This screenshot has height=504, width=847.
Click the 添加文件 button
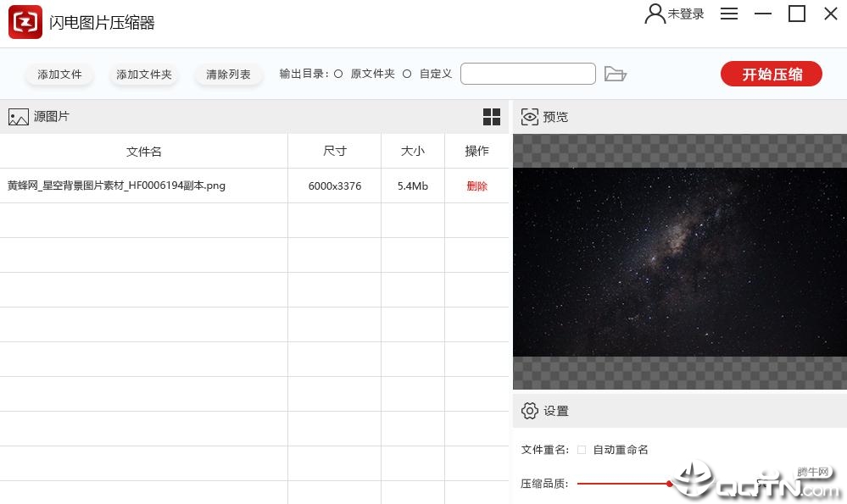(59, 74)
